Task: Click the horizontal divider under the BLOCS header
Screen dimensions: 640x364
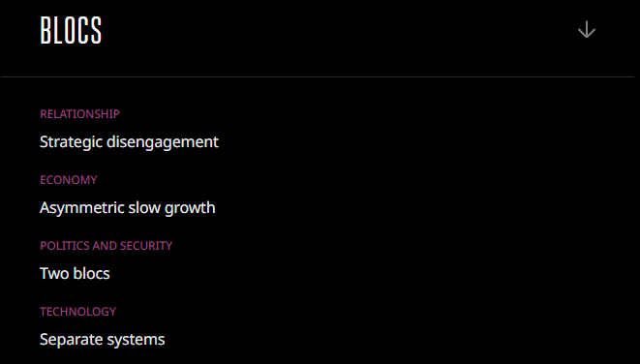Action: click(x=318, y=76)
